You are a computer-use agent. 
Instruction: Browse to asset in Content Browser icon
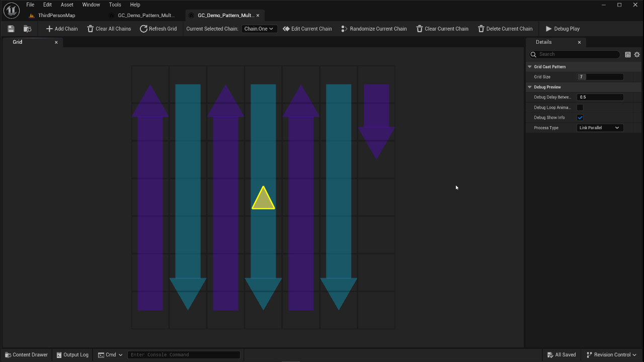tap(28, 29)
